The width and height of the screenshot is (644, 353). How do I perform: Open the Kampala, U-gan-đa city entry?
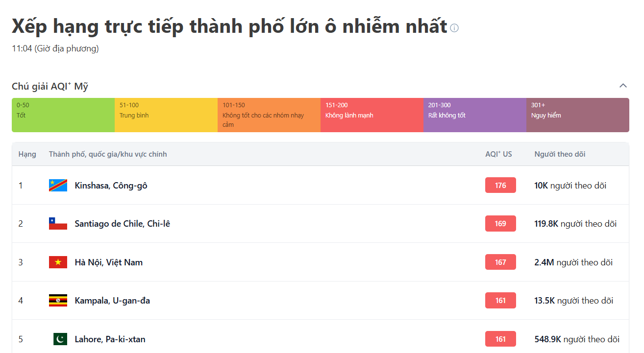(111, 300)
